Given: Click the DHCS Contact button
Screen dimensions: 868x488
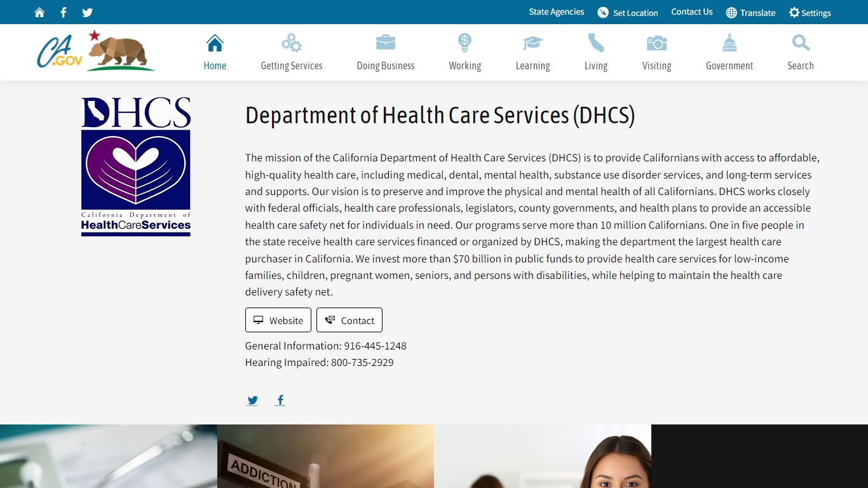Looking at the screenshot, I should [x=349, y=320].
